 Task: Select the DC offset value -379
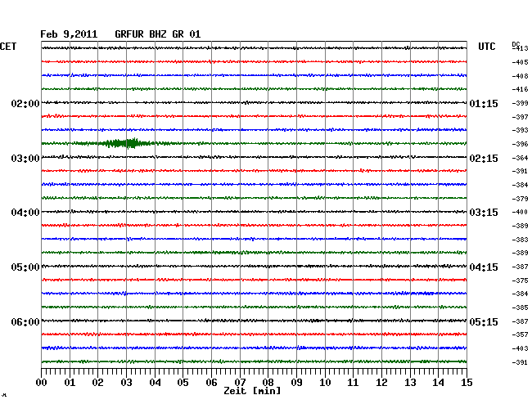tap(520, 199)
